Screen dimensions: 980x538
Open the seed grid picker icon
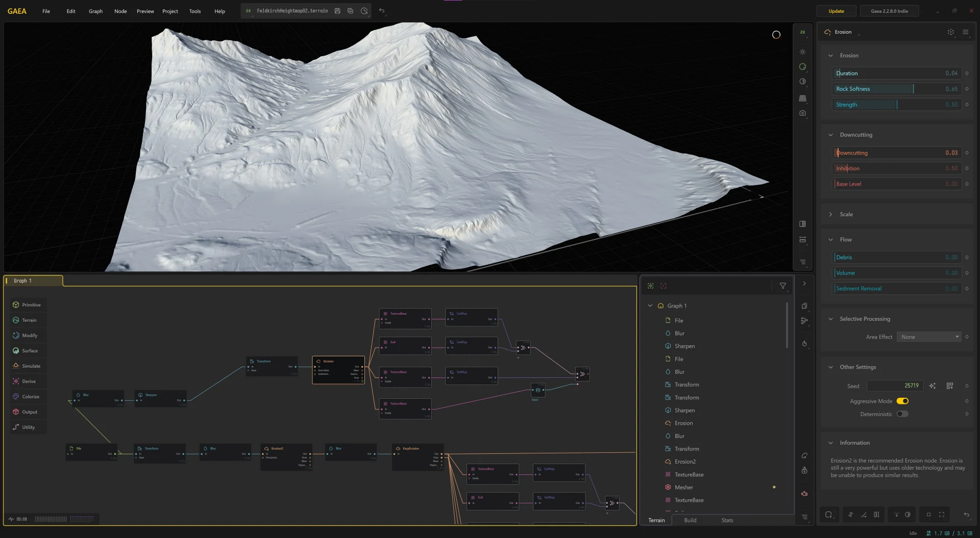tap(950, 386)
